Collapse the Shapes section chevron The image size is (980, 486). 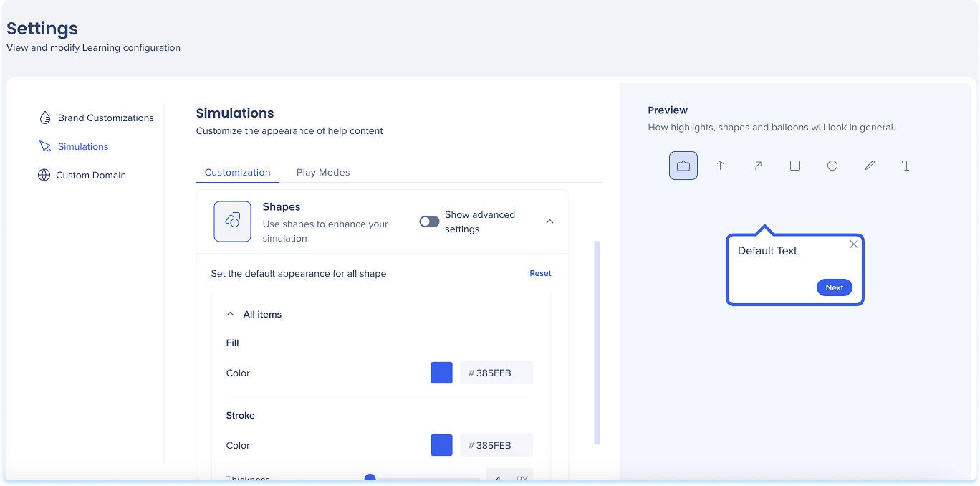[x=549, y=221]
